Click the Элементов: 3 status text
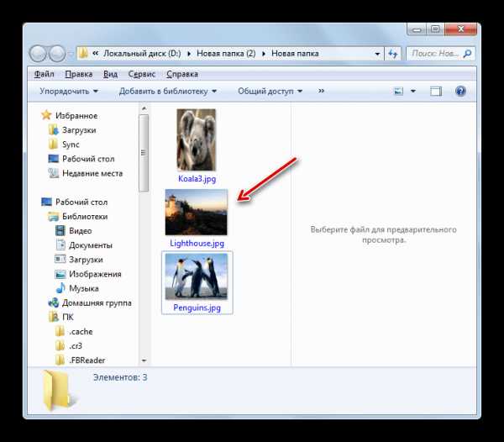 tap(120, 377)
